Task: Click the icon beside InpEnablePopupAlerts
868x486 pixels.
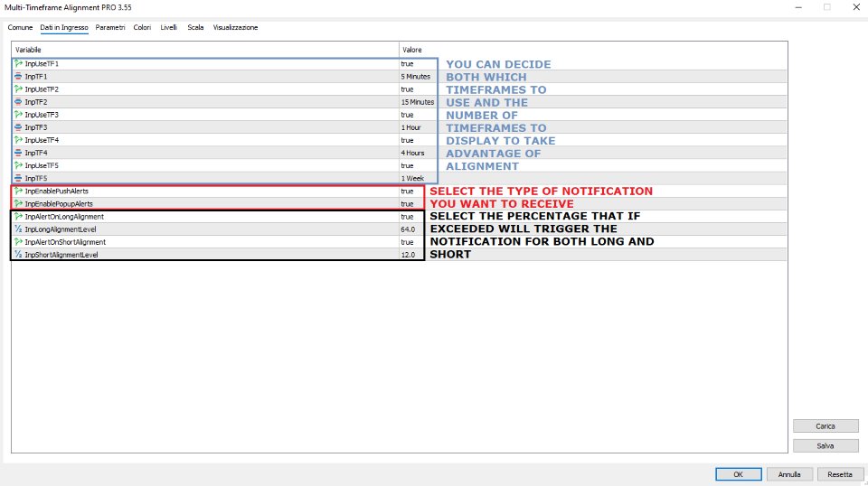Action: (18, 203)
